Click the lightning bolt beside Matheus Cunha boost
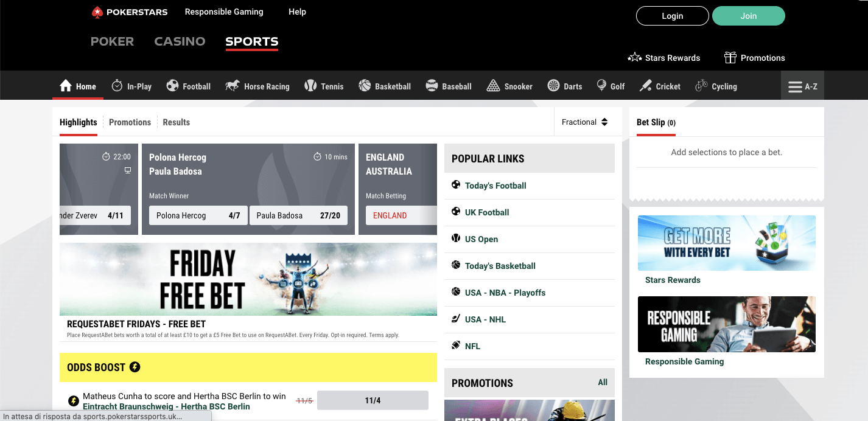This screenshot has width=868, height=421. [73, 401]
